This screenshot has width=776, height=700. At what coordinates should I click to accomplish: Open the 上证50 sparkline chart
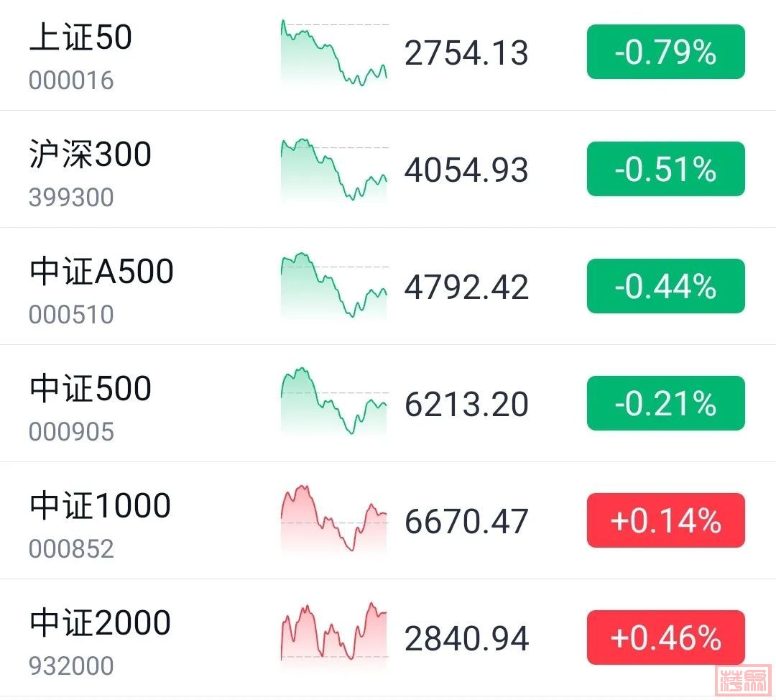pos(334,54)
